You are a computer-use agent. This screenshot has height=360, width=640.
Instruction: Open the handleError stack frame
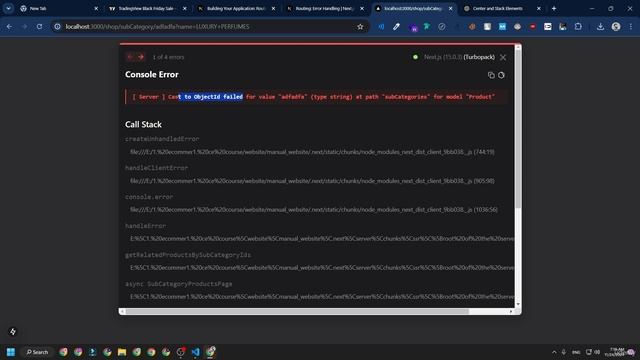click(x=145, y=226)
